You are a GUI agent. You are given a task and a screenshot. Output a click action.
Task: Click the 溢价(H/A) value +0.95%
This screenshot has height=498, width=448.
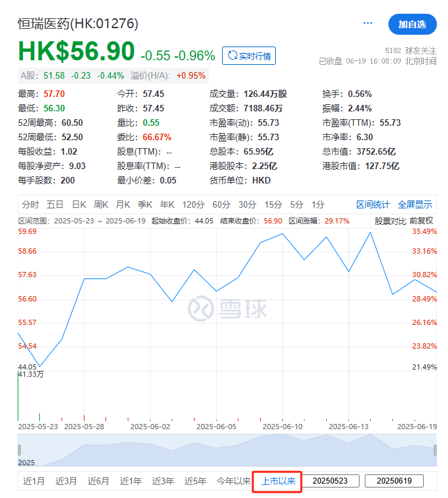[x=191, y=75]
